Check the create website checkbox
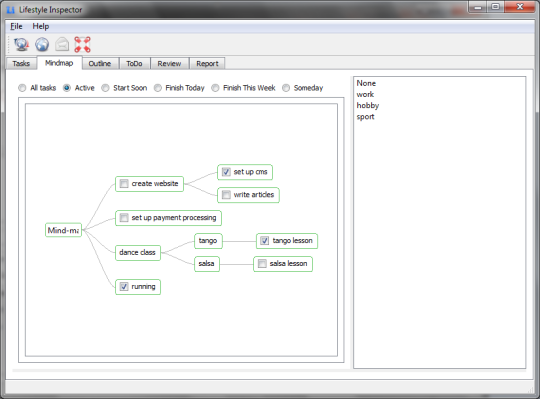Viewport: 540px width, 399px height. click(x=124, y=183)
